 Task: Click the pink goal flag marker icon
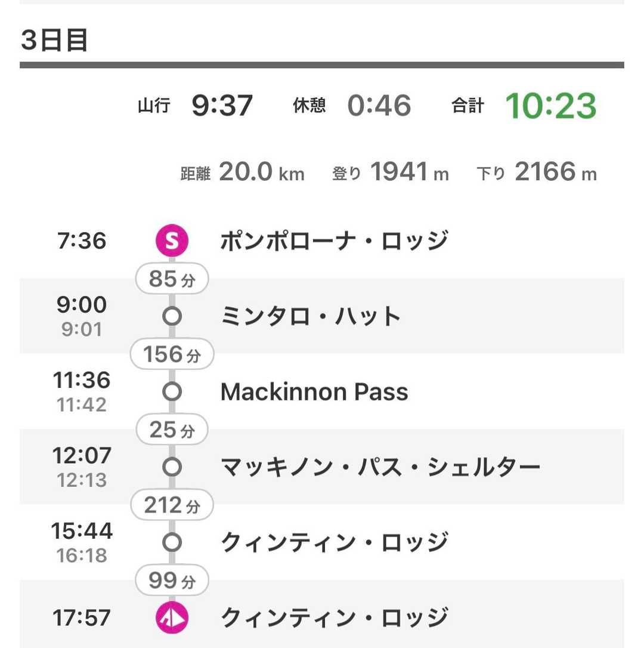172,618
